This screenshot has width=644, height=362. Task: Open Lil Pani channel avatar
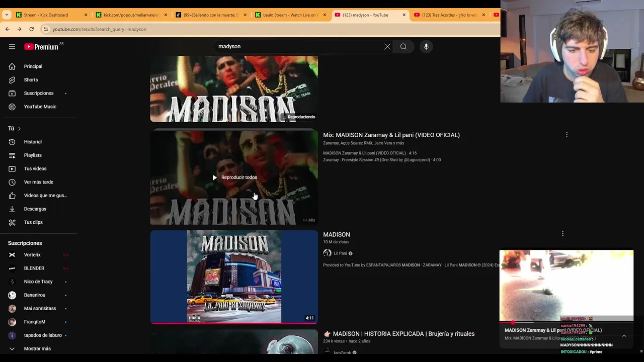coord(327,253)
